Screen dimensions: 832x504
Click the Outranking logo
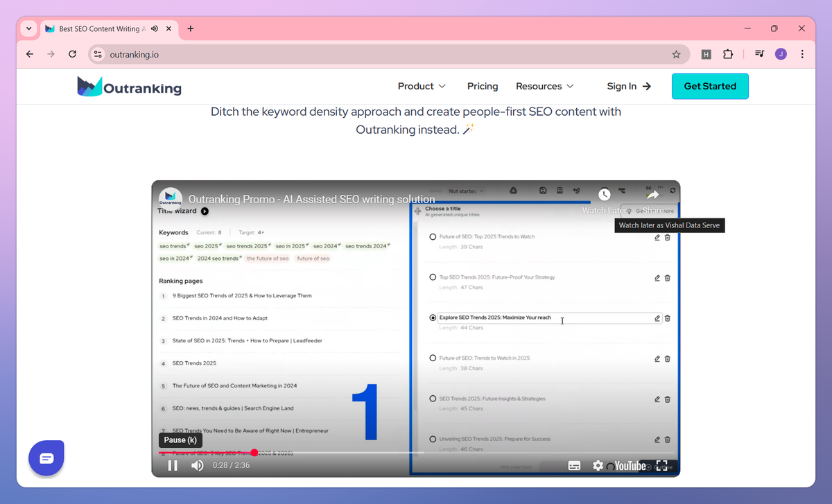129,87
